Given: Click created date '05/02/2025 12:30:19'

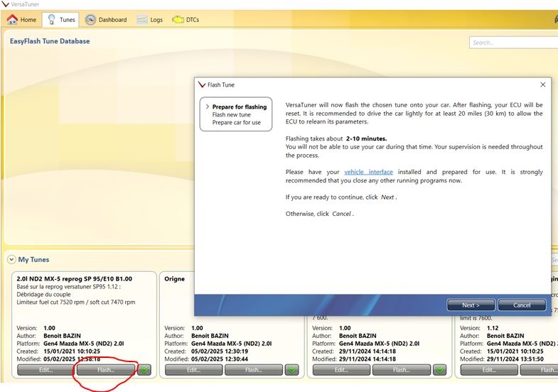Looking at the screenshot, I should click(220, 352).
